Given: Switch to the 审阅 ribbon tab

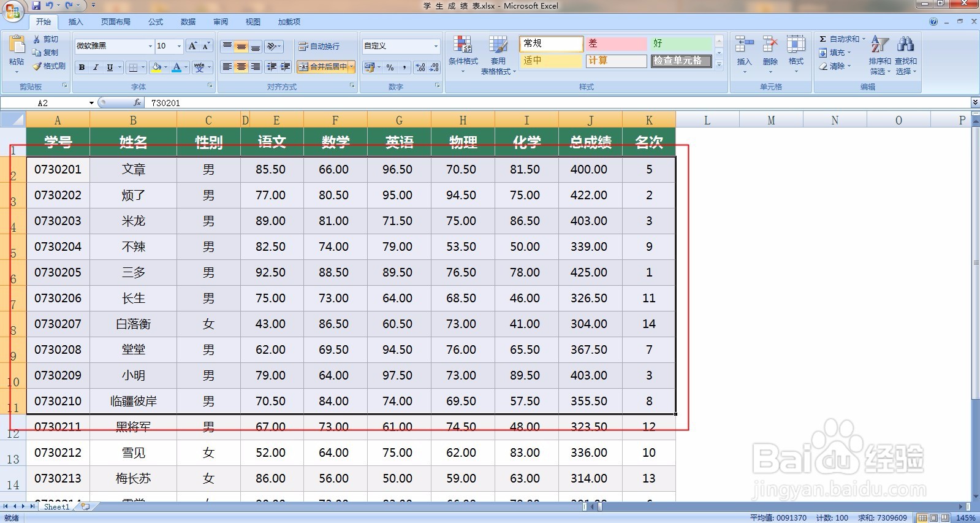Looking at the screenshot, I should [x=221, y=21].
